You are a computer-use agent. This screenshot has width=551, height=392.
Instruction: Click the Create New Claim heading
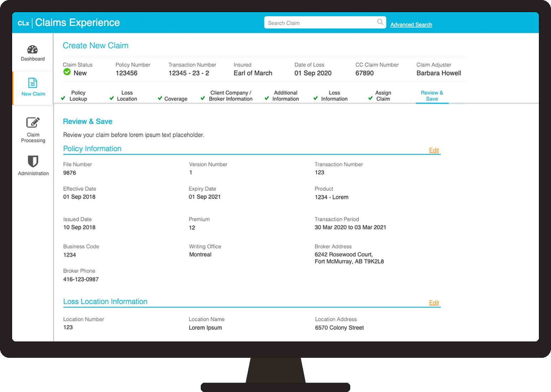pos(95,46)
